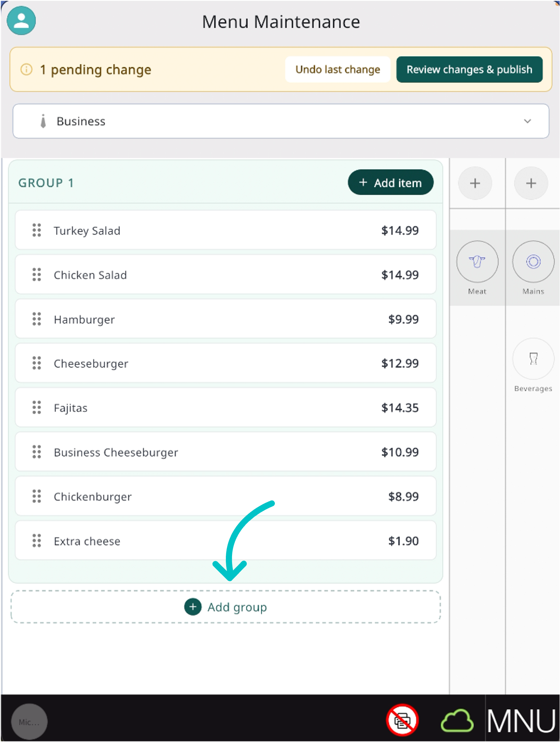Click the green cloud sync icon

point(457,721)
